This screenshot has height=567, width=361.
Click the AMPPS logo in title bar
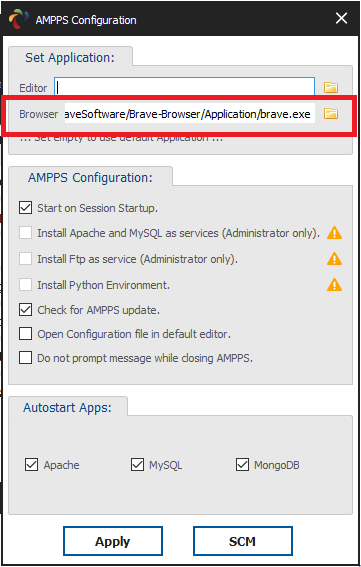click(18, 19)
